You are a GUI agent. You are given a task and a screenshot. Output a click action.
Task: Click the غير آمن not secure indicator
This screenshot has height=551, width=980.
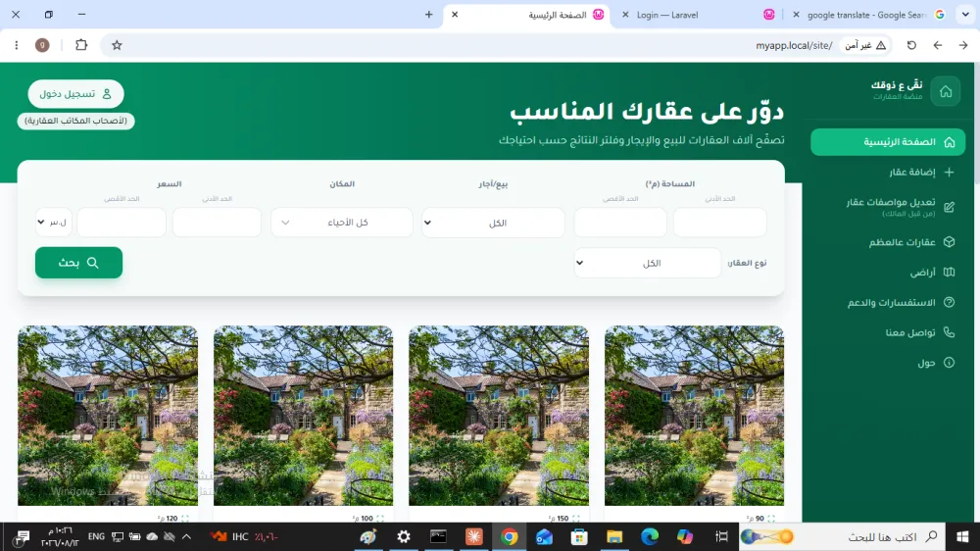coord(865,45)
